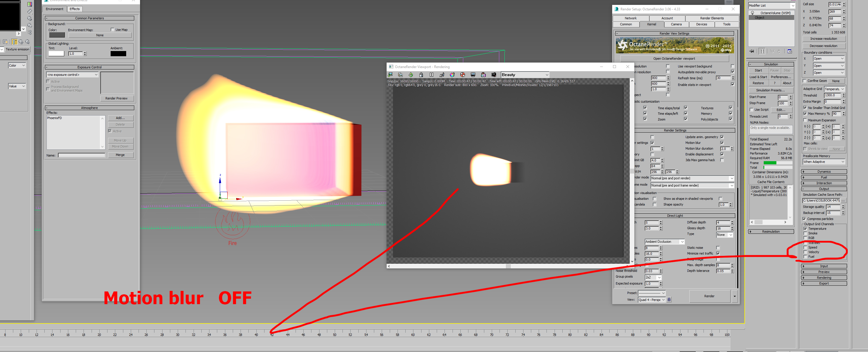Screen dimensions: 868x352
Task: Expand the Dynamics rollout
Action: click(x=824, y=172)
